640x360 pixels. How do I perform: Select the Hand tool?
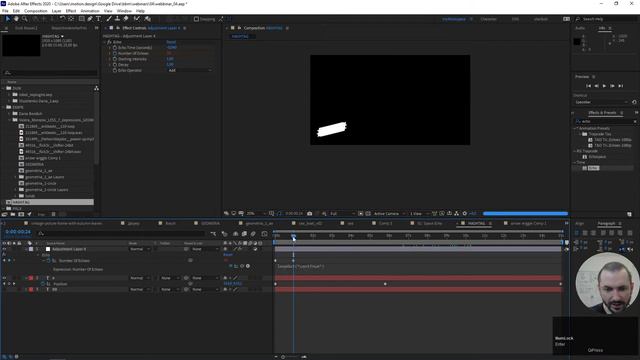(x=16, y=19)
